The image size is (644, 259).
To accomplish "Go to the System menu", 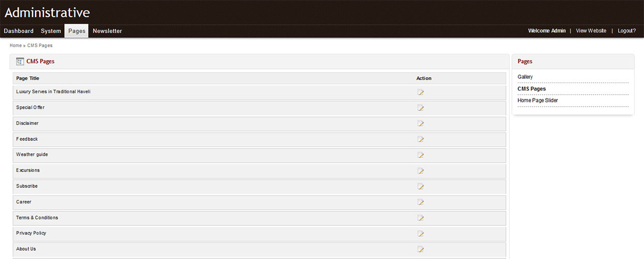I will 51,31.
